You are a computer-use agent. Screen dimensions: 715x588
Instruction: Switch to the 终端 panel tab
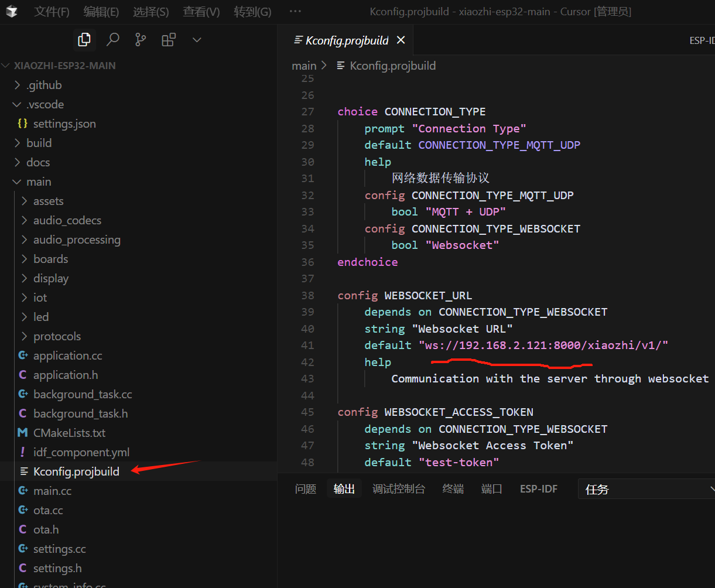point(453,489)
